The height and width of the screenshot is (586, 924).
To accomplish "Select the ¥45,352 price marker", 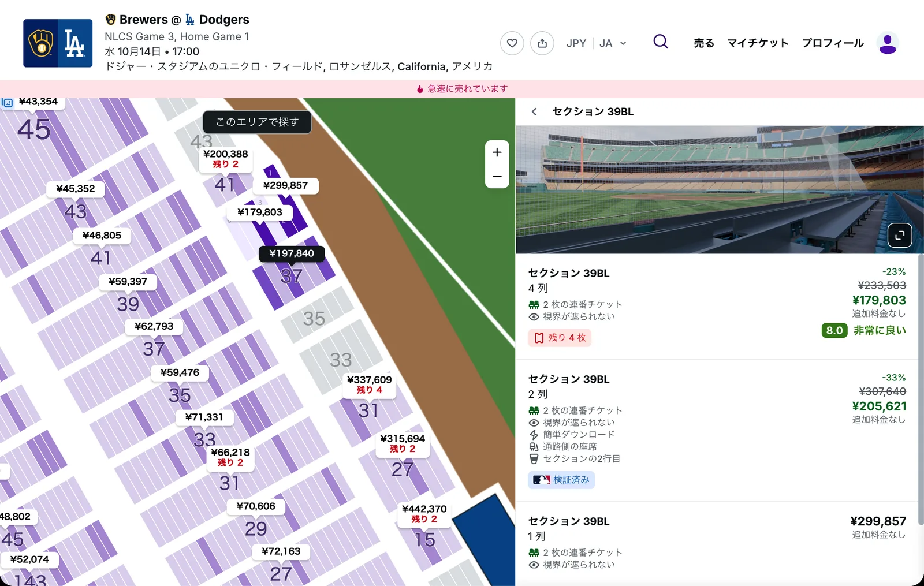I will (76, 189).
